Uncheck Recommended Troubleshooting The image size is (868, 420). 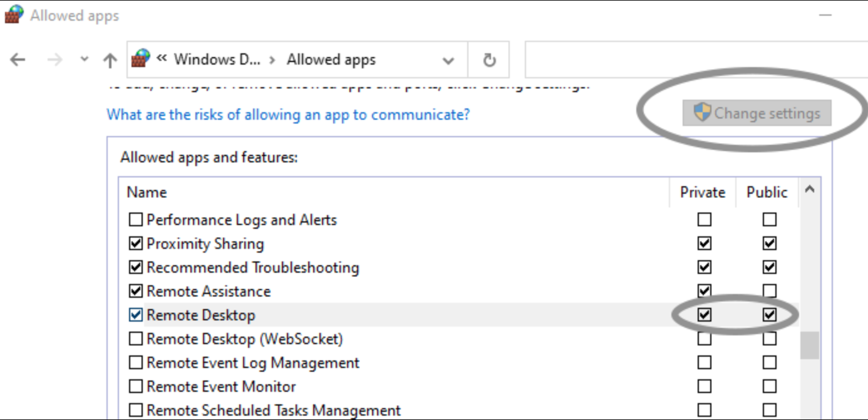coord(135,267)
